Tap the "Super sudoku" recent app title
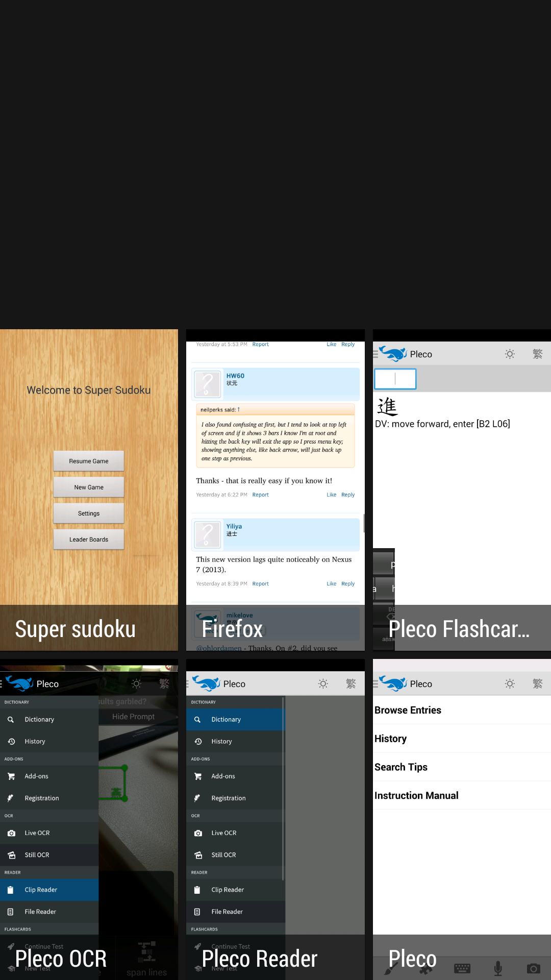 tap(76, 629)
